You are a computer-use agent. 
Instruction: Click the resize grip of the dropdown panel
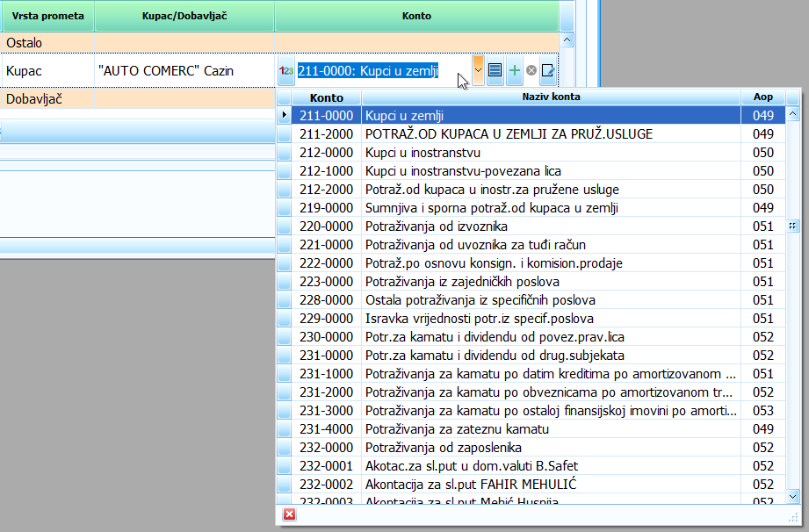point(794,516)
